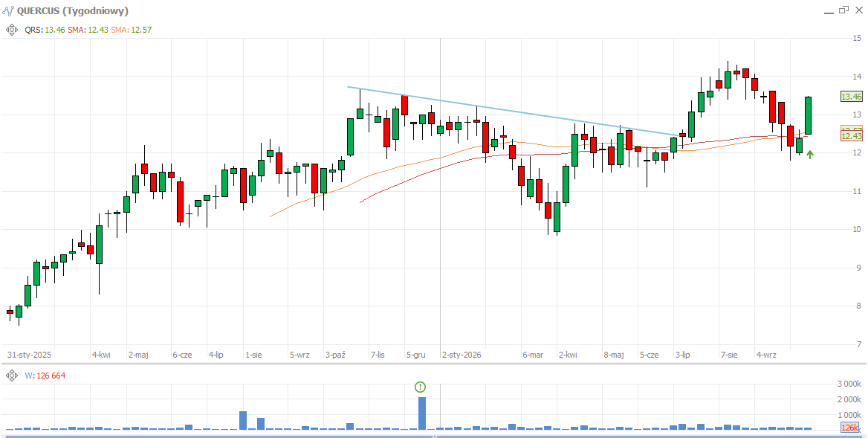The image size is (868, 438).
Task: Click the 5-wrz date axis label
Action: [299, 355]
